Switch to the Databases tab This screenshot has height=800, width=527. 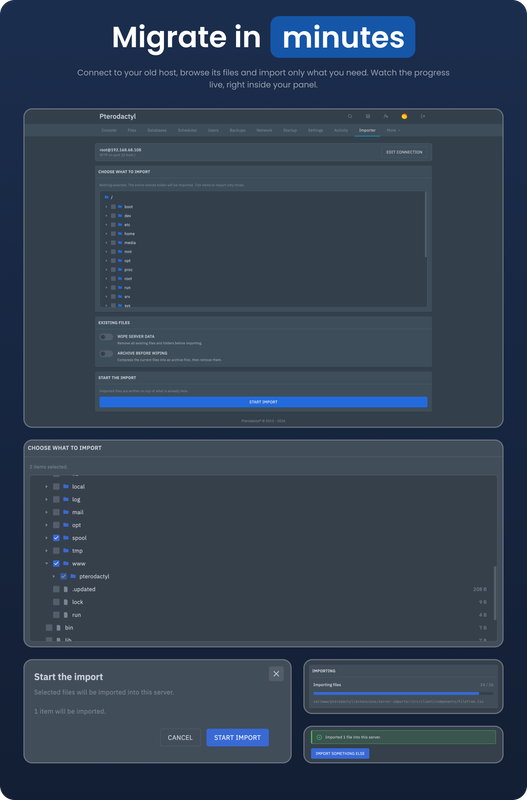coord(157,131)
